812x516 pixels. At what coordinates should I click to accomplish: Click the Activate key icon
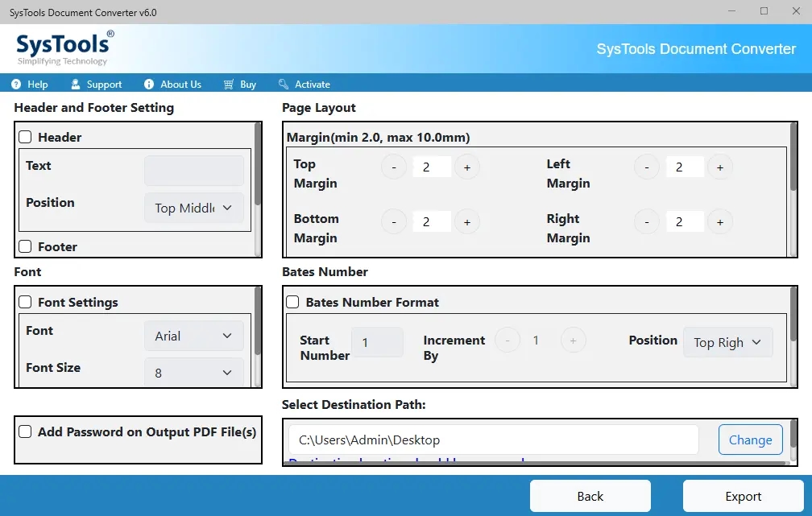click(284, 85)
